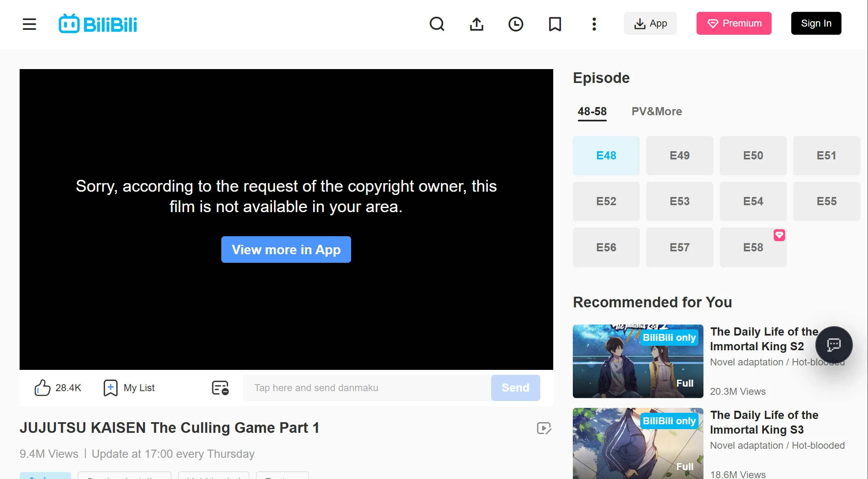Select episode E57
Viewport: 868px width, 479px height.
(679, 247)
